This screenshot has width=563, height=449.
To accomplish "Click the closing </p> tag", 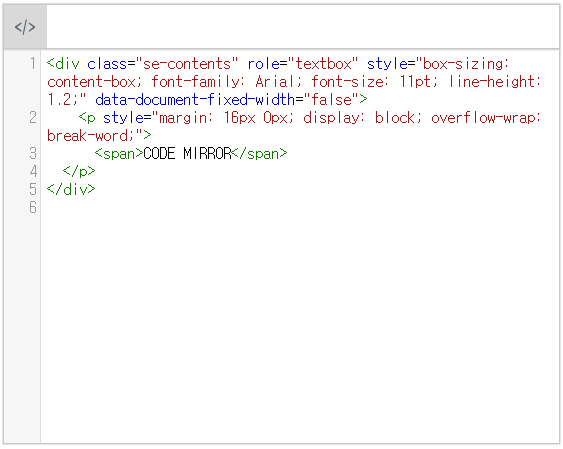I will click(79, 171).
